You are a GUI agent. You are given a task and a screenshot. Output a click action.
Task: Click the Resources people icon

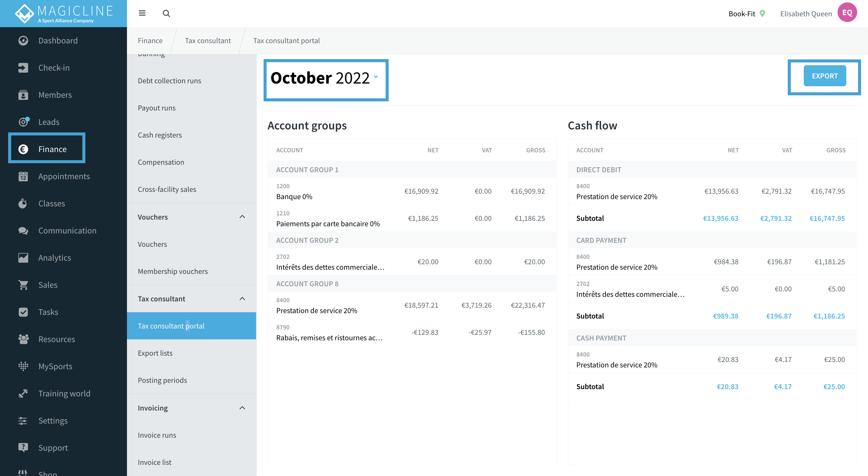pos(23,339)
